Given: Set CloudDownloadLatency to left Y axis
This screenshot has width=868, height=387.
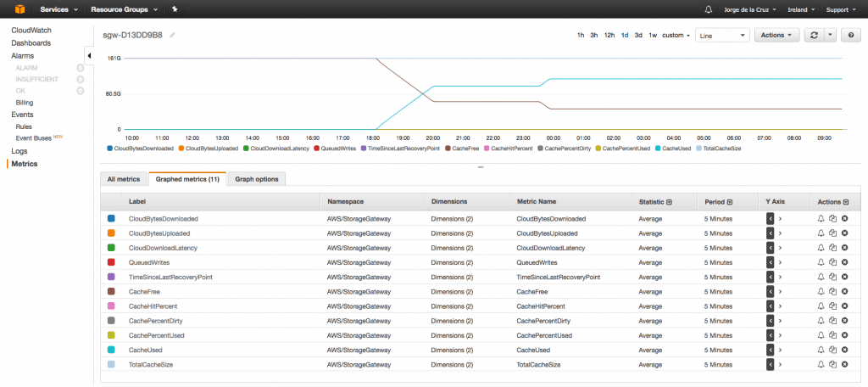Looking at the screenshot, I should click(x=770, y=248).
